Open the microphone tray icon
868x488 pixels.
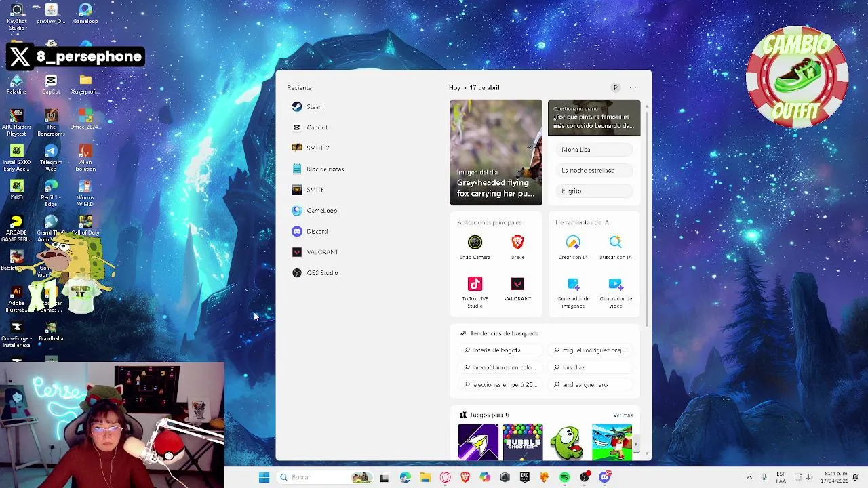[764, 477]
